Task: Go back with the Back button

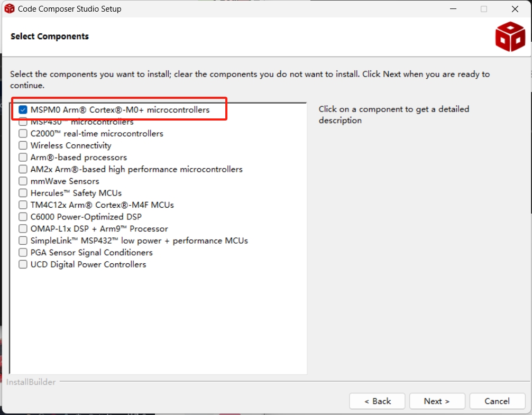Action: [x=377, y=401]
